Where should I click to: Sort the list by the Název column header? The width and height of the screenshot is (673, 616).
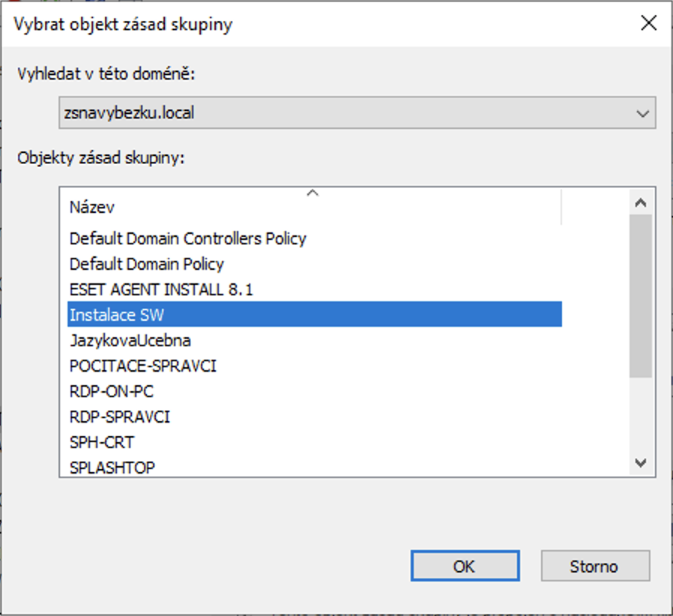coord(313,206)
